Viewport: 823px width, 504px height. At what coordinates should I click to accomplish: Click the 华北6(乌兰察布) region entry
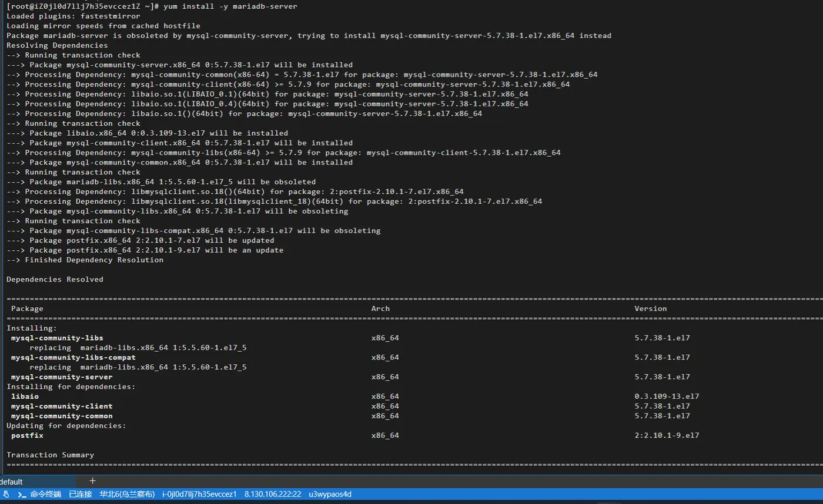[x=128, y=494]
